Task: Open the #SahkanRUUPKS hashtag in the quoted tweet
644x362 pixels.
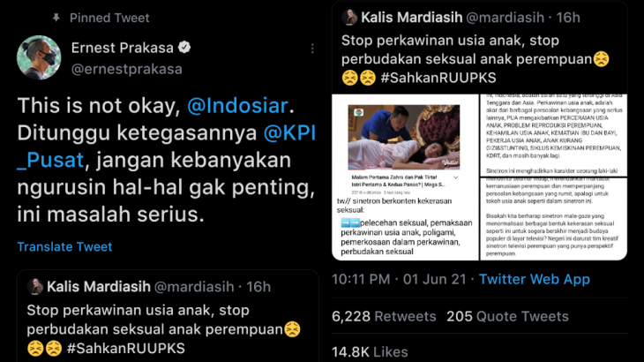Action: coord(126,349)
